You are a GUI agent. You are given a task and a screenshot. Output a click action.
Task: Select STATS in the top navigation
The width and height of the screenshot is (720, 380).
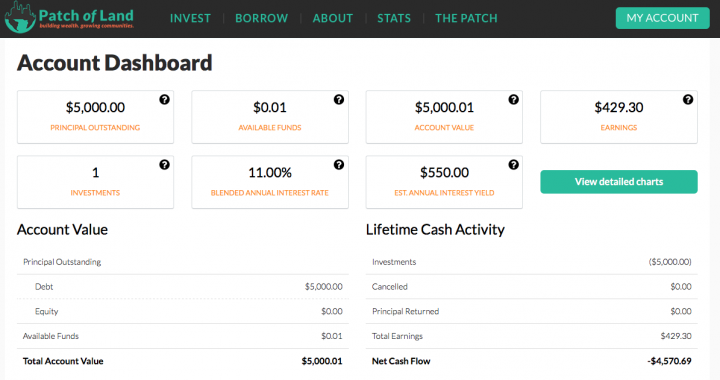tap(394, 18)
